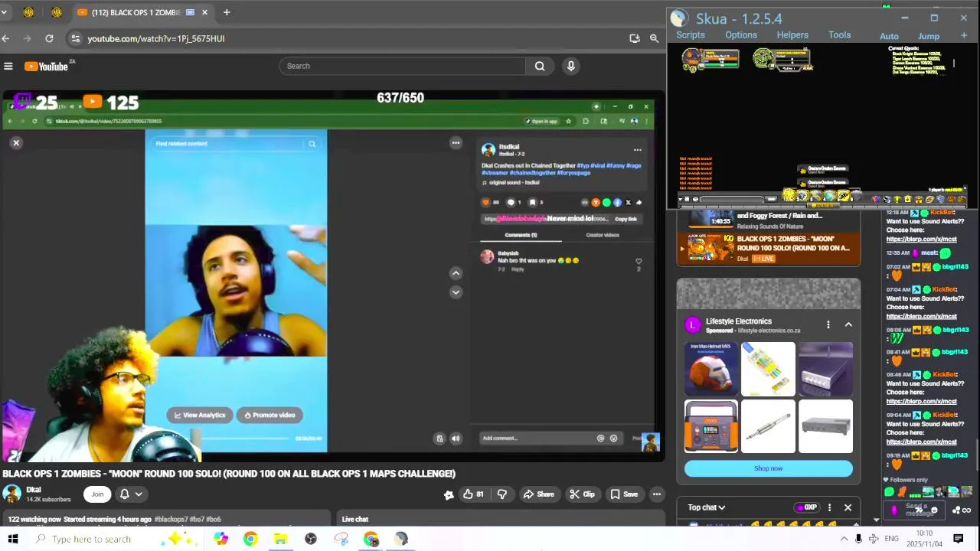Open the Tools menu in Skua
Screen dimensions: 980x551
[839, 35]
